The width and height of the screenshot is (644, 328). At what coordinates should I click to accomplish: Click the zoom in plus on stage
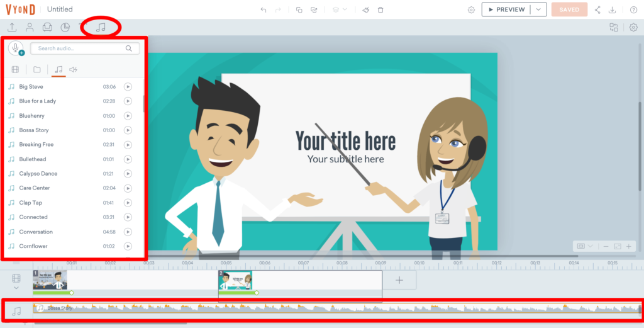[x=628, y=246]
